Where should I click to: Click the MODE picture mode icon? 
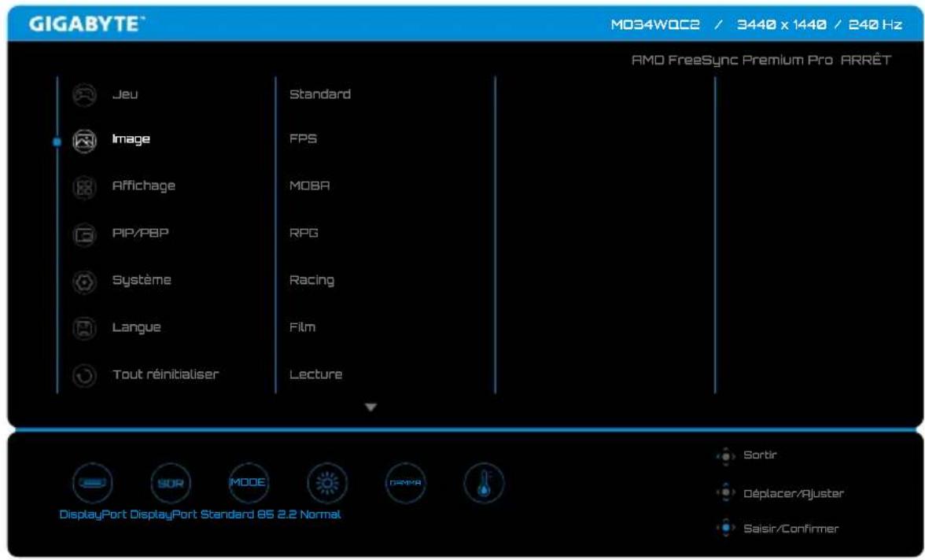tap(249, 483)
